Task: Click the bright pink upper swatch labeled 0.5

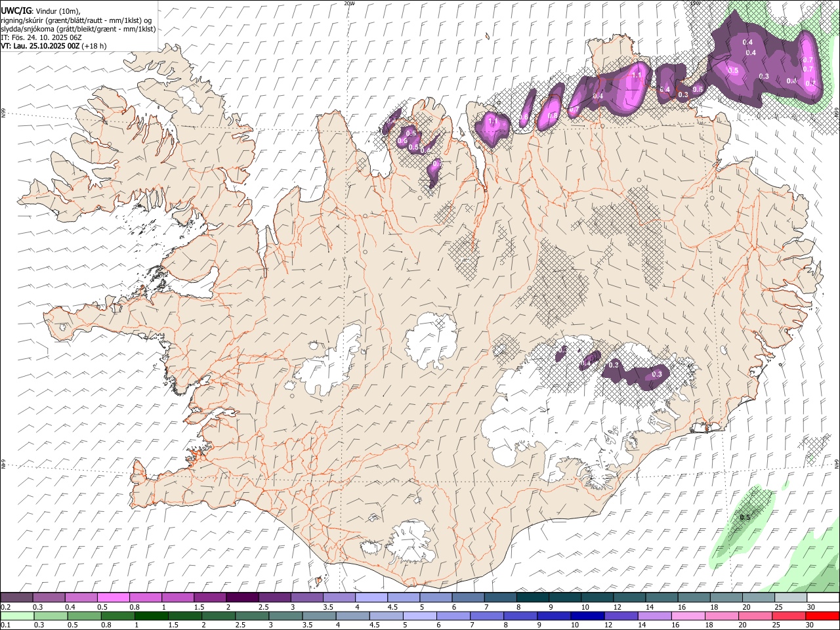Action: [x=114, y=598]
